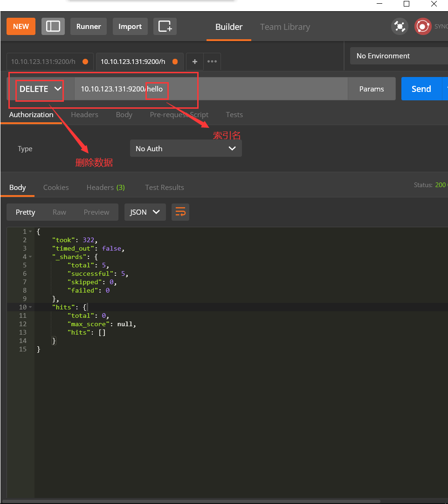Click the Params button
448x504 pixels.
click(372, 89)
